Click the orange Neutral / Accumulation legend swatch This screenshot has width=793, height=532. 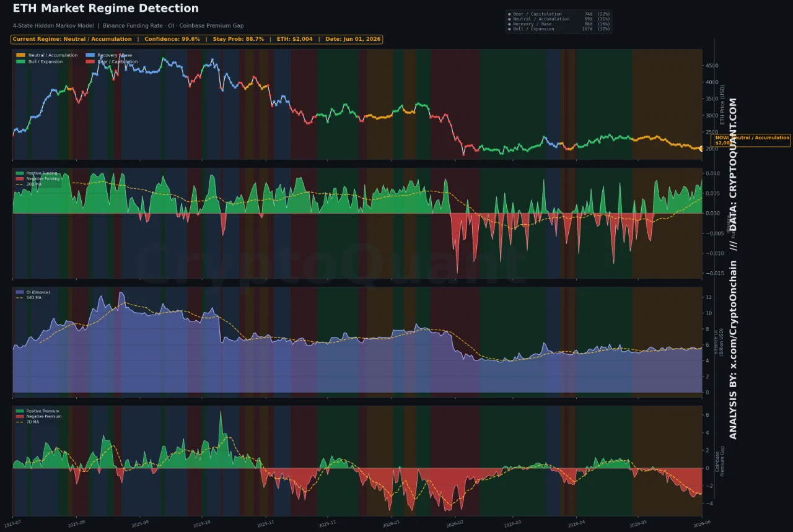tap(20, 55)
